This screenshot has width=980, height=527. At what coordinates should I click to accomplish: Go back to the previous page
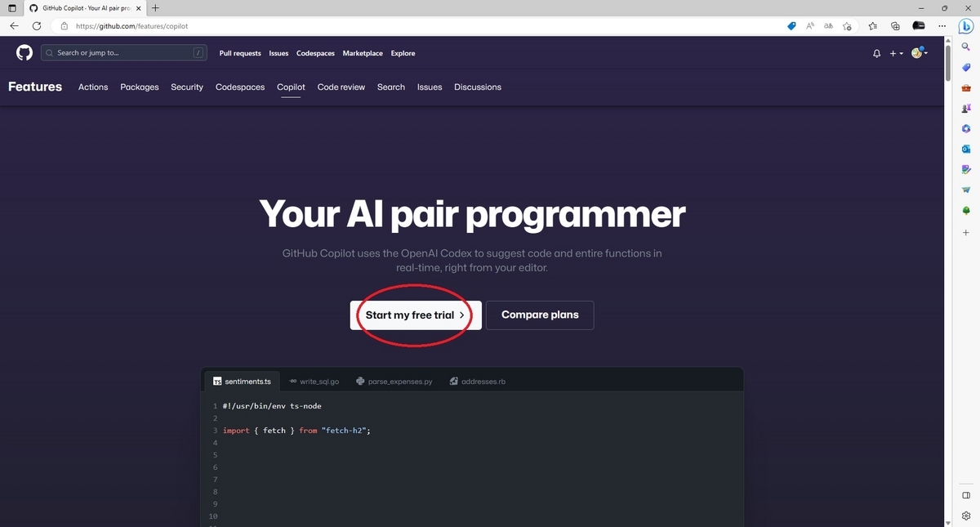14,26
